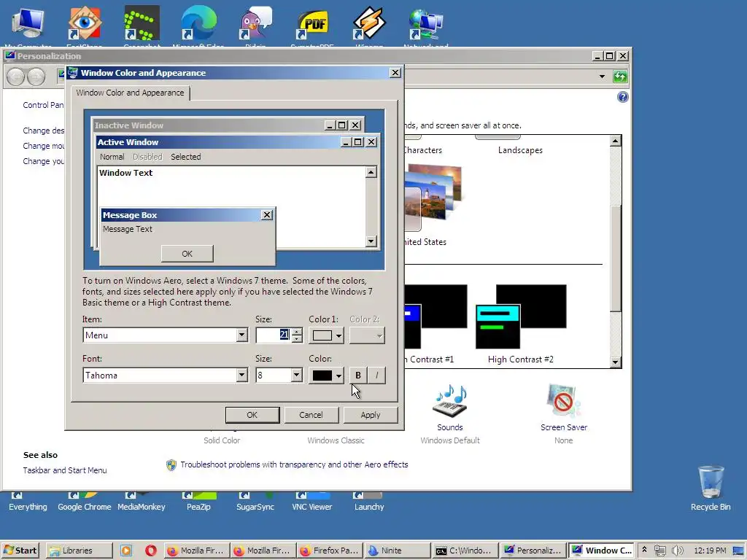
Task: Click the show desktop icon by the clock
Action: 738,551
